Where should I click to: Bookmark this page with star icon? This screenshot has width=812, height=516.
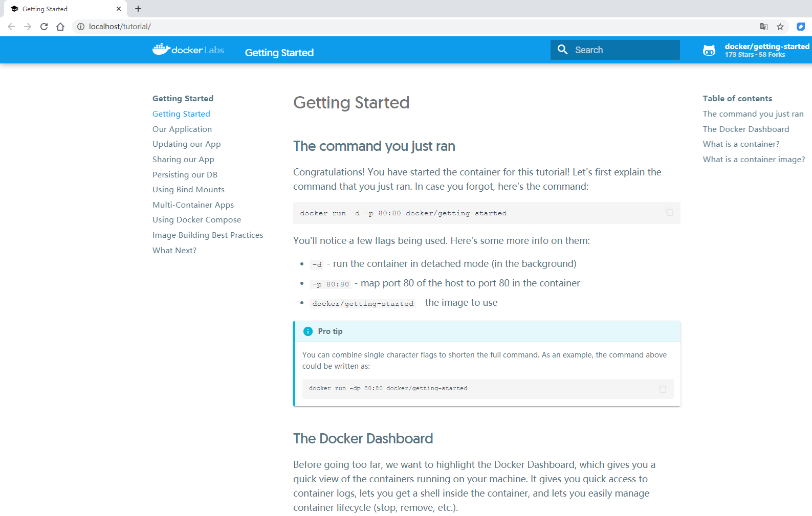pyautogui.click(x=780, y=27)
